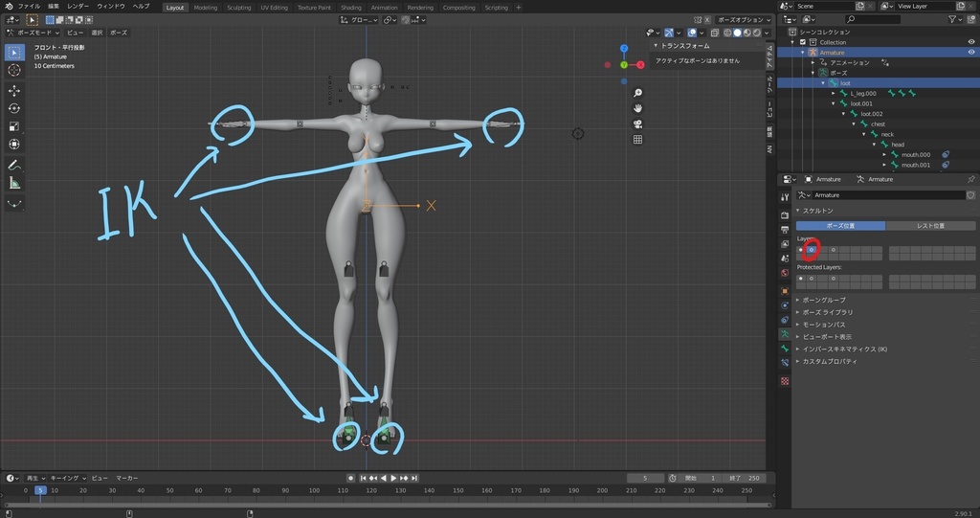Click the constraint icon beside mouth.000
The height and width of the screenshot is (518, 980).
(x=946, y=154)
